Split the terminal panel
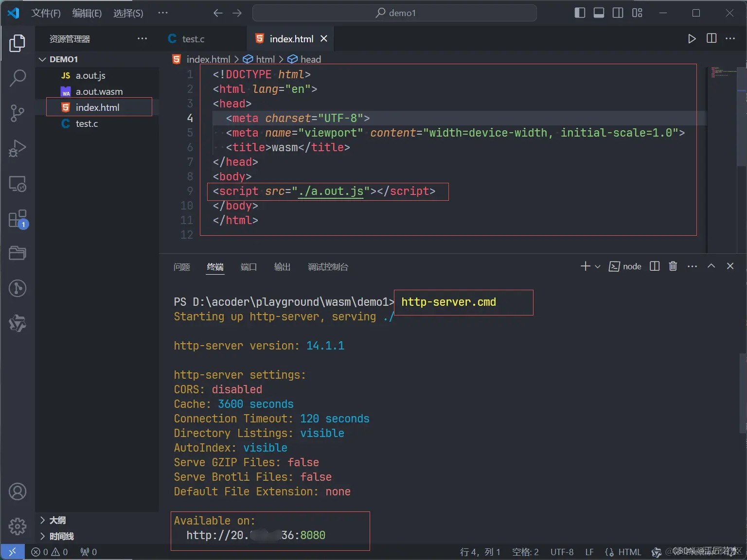 point(655,266)
